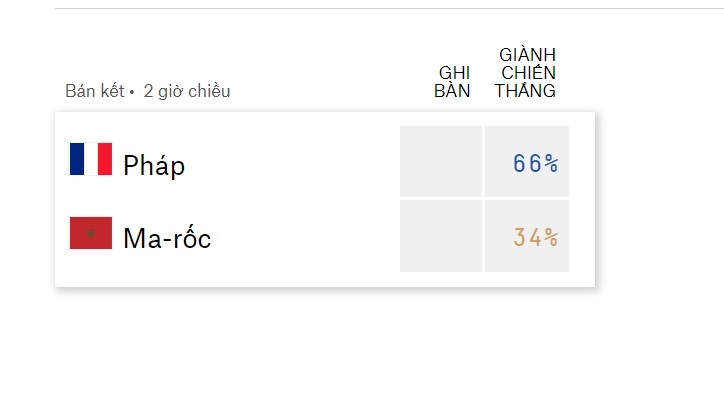724x412 pixels.
Task: Click the 2 giờ chiều kickoff time
Action: (x=187, y=91)
